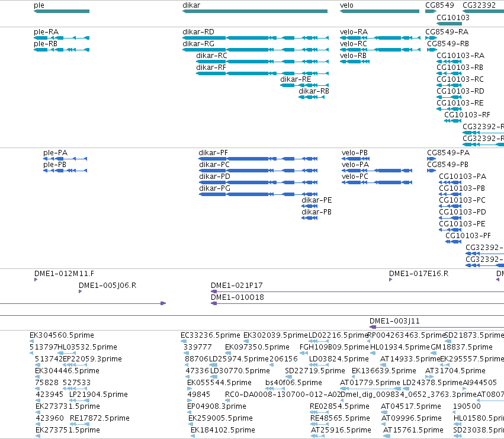504x439 pixels.
Task: Select transcript ple-RA
Action: tap(62, 38)
